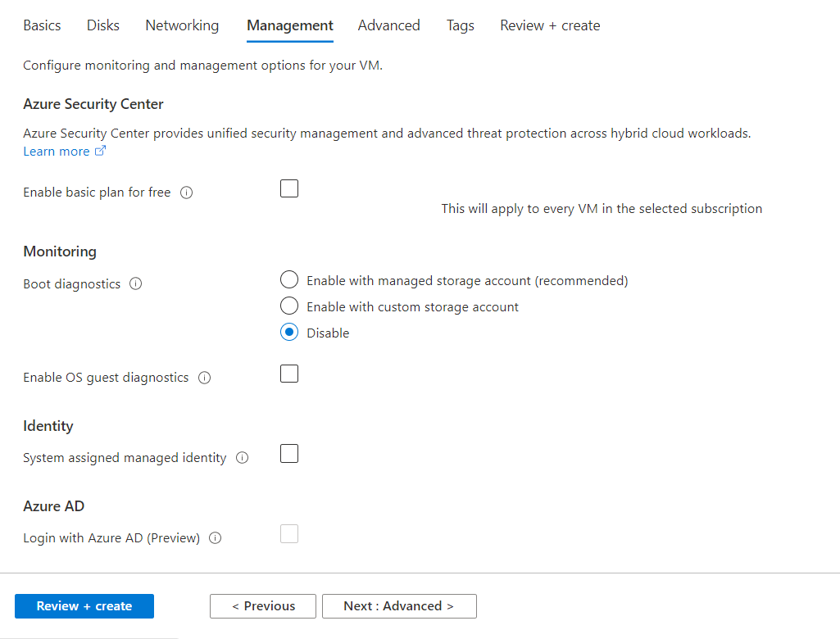This screenshot has width=840, height=639.
Task: Click info icon beside OS guest diagnostics
Action: (205, 378)
